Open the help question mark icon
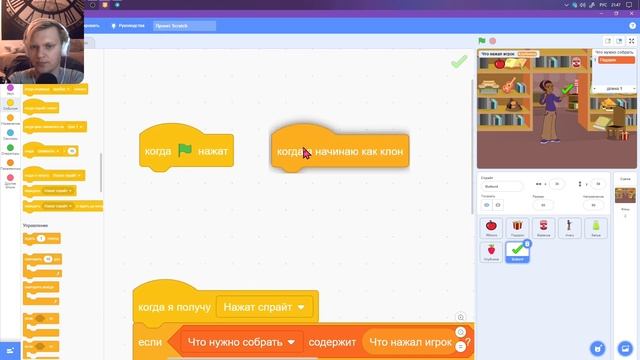Viewport: 640px width, 360px height. click(x=632, y=26)
